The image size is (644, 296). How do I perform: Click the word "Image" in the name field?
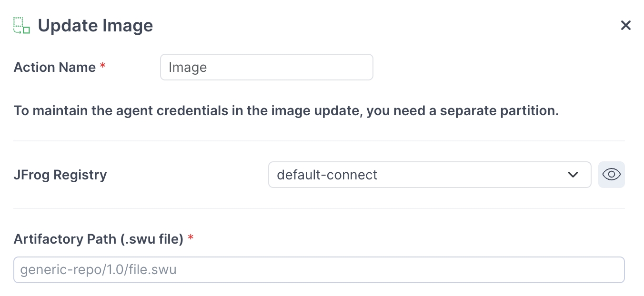(x=188, y=68)
